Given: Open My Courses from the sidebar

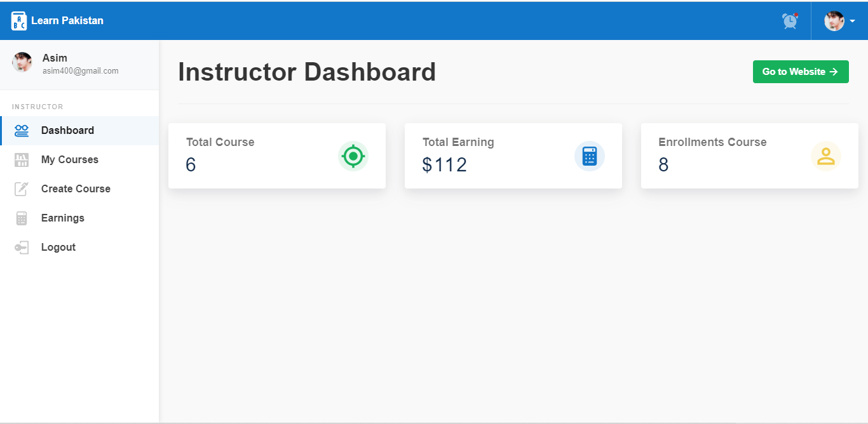Looking at the screenshot, I should coord(79,160).
